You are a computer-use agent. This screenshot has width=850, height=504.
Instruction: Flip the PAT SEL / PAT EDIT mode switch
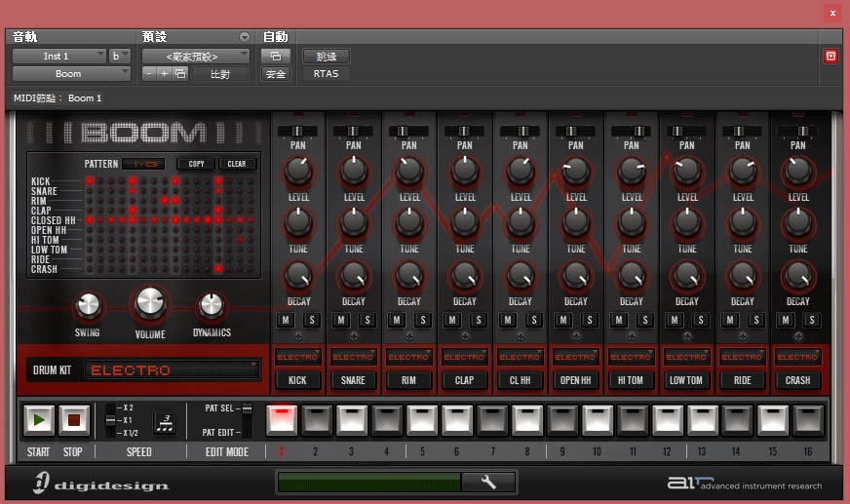click(247, 420)
